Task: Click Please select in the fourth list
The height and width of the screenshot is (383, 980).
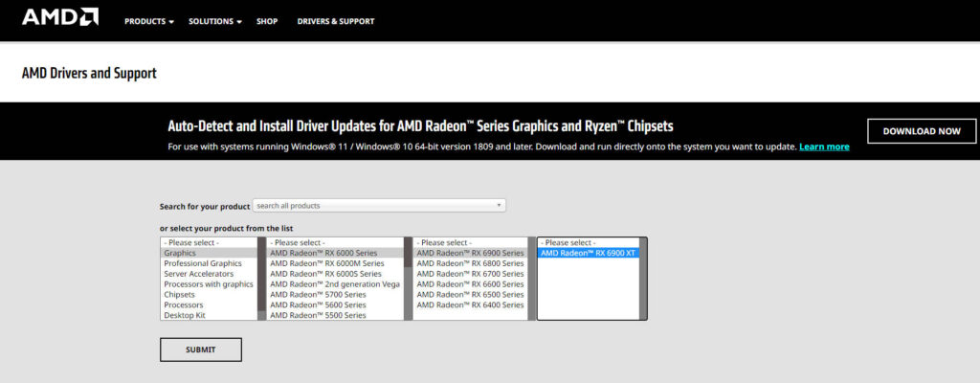Action: (x=589, y=242)
